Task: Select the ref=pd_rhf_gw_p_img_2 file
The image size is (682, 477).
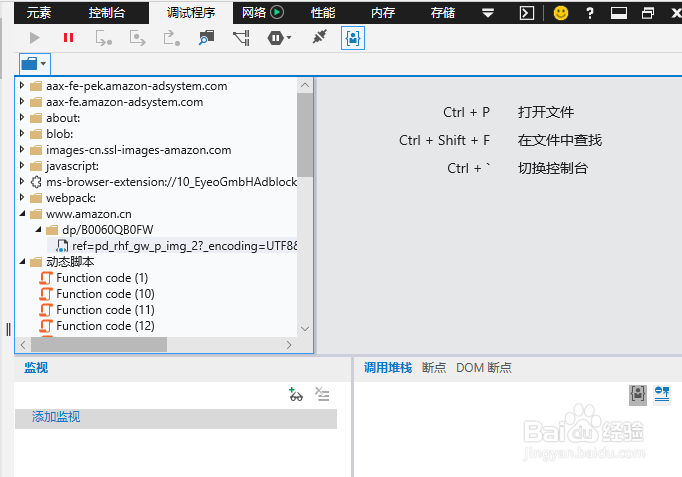Action: 172,246
